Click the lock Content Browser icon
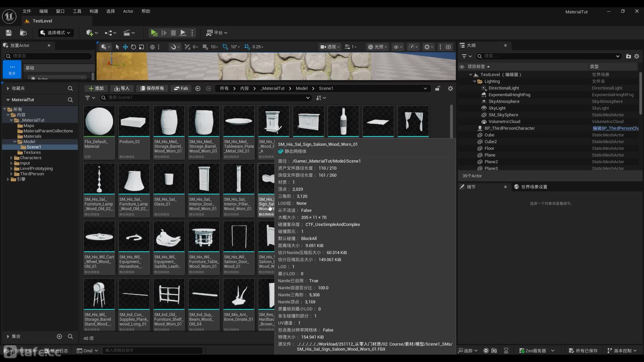This screenshot has width=644, height=362. pyautogui.click(x=438, y=88)
